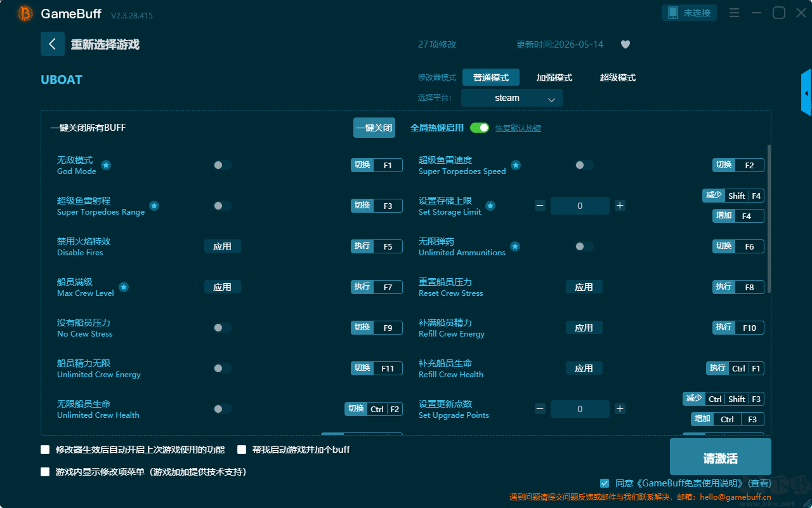812x508 pixels.
Task: Click the heart favorite icon
Action: tap(625, 44)
